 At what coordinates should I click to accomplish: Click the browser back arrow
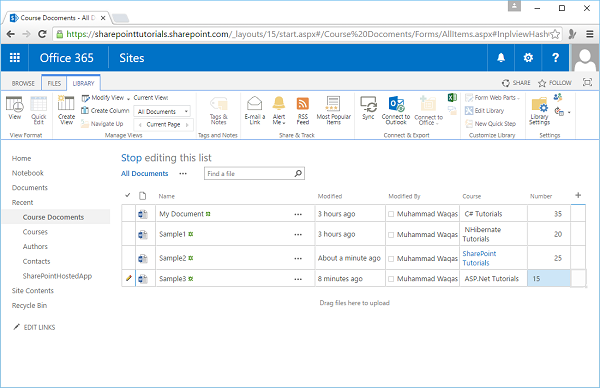11,34
